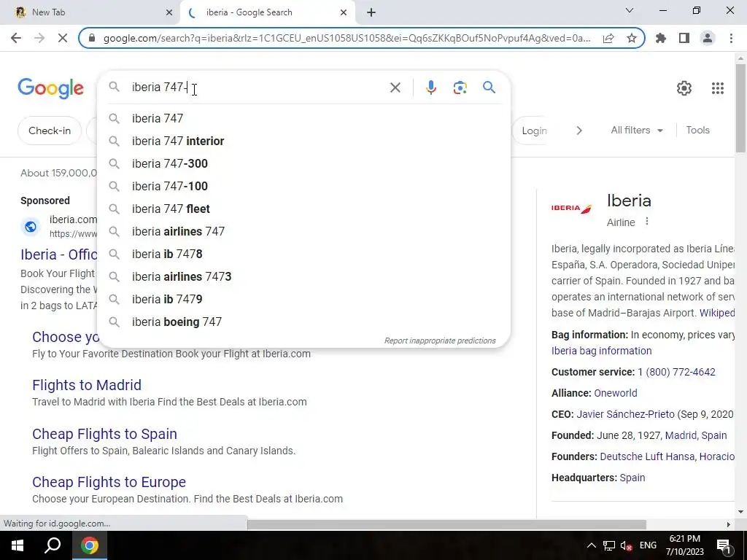
Task: Close the 'New Tab' tab
Action: click(169, 12)
